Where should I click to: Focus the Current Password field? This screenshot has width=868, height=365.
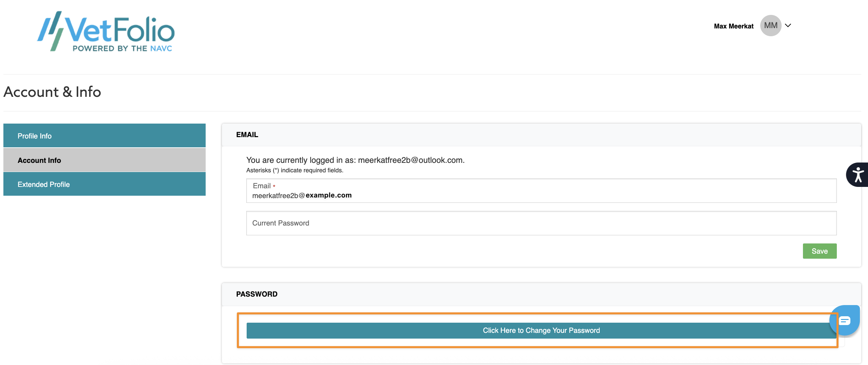point(541,223)
